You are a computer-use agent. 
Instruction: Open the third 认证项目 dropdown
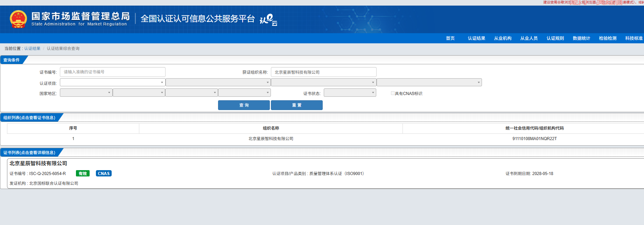323,82
